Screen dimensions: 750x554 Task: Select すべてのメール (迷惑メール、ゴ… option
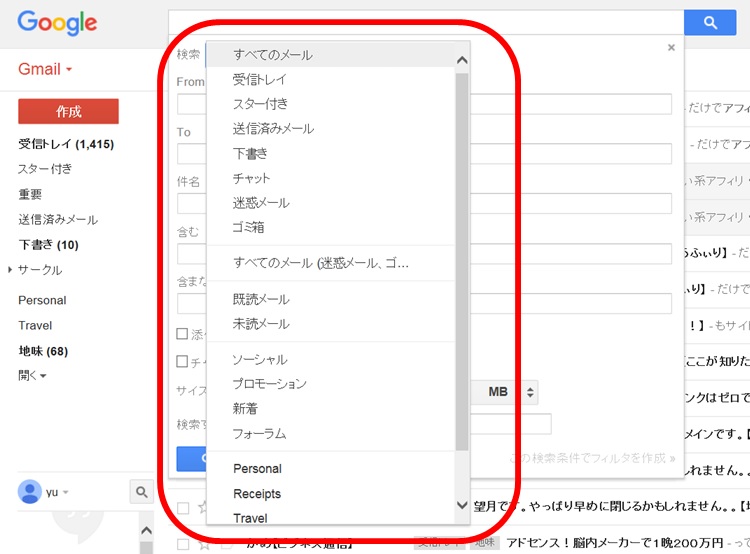[331, 263]
